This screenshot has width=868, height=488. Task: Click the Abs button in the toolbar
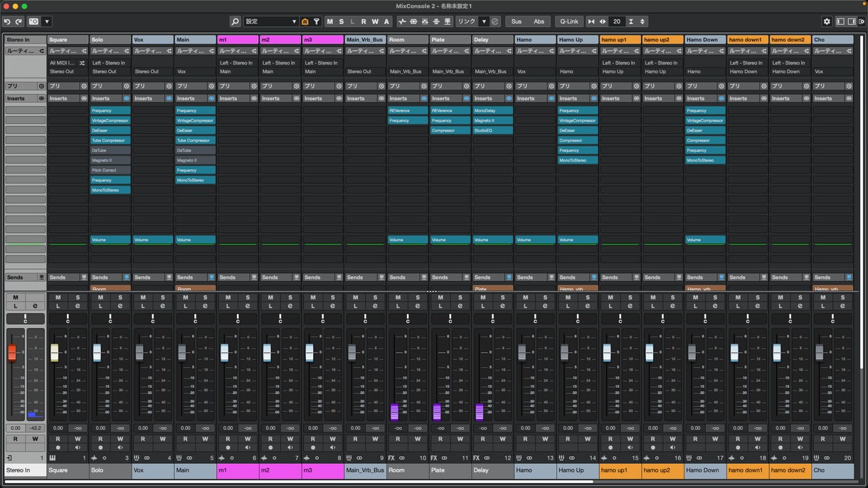(539, 22)
